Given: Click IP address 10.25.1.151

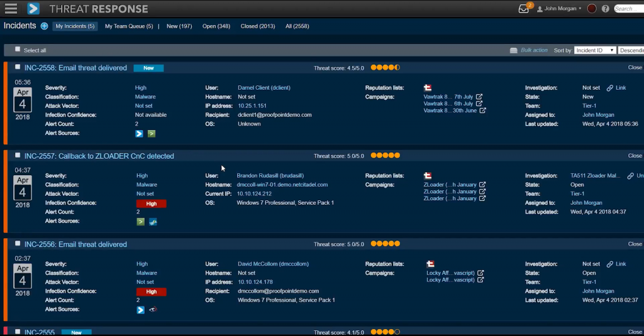Looking at the screenshot, I should pyautogui.click(x=252, y=106).
